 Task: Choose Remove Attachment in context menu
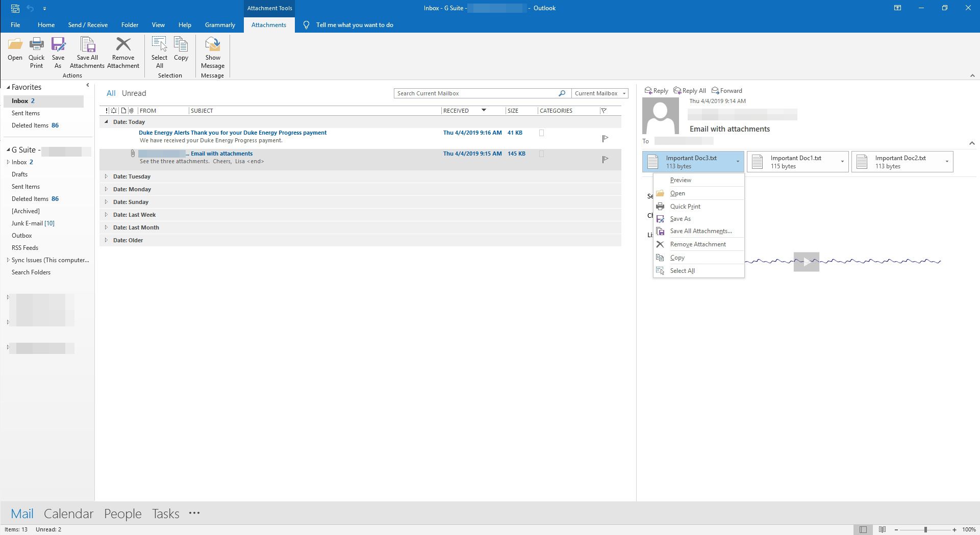tap(698, 244)
